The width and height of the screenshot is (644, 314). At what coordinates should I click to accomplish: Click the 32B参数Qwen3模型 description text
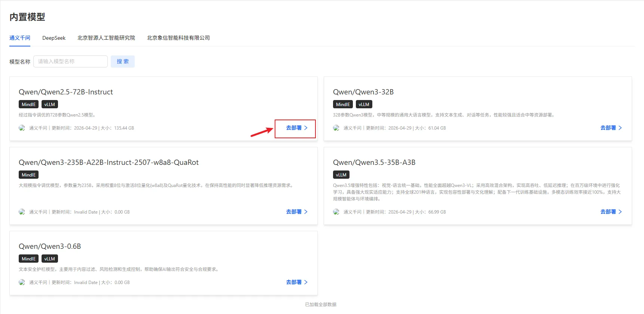(445, 115)
